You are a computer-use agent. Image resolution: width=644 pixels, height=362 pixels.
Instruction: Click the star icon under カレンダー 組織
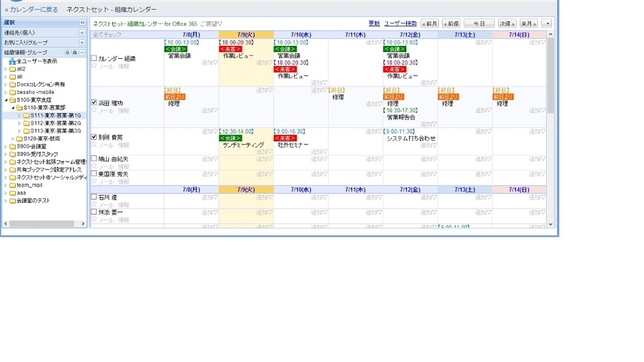click(95, 66)
